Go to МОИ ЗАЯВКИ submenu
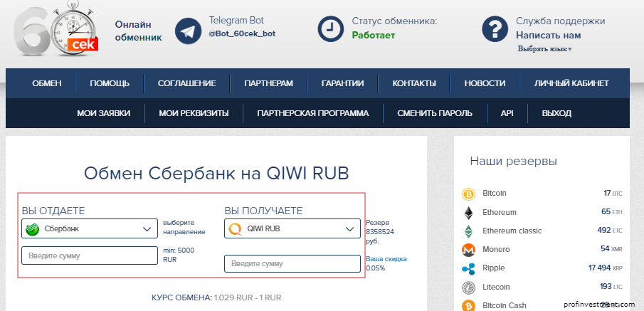644x311 pixels. click(103, 113)
